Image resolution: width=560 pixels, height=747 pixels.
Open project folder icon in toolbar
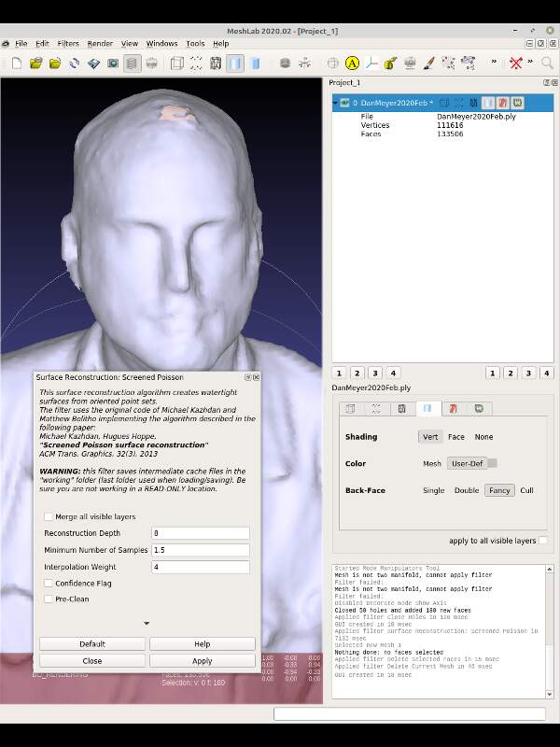(x=36, y=63)
